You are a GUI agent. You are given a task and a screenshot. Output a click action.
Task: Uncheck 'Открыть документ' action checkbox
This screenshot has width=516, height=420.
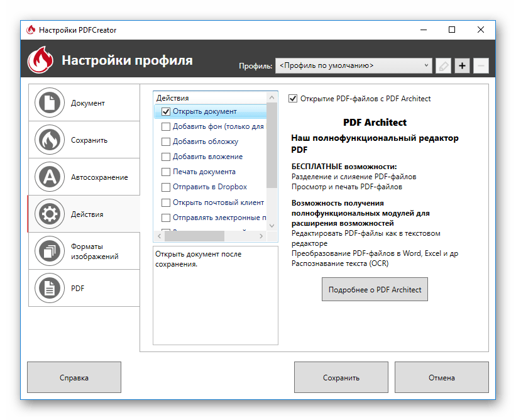coord(166,111)
